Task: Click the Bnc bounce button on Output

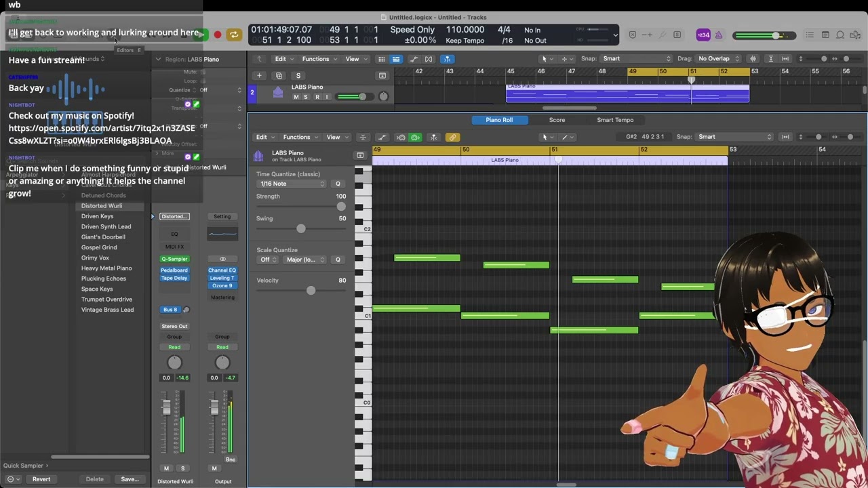Action: [x=231, y=460]
